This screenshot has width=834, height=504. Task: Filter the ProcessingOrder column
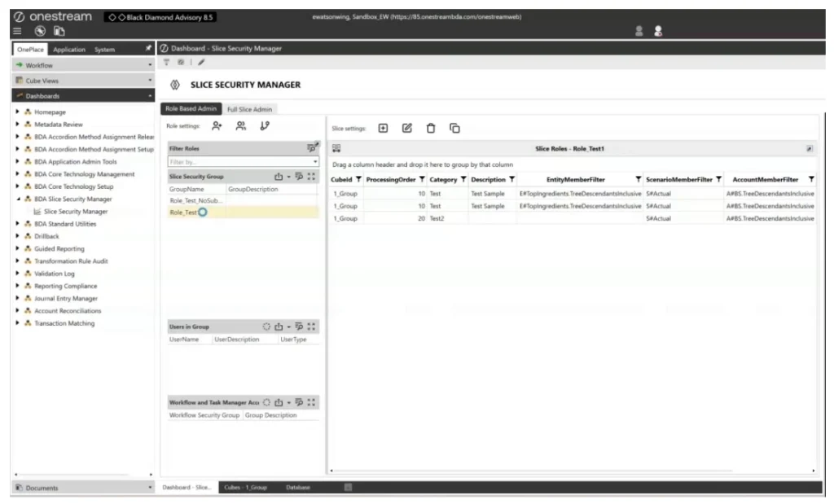click(x=422, y=180)
